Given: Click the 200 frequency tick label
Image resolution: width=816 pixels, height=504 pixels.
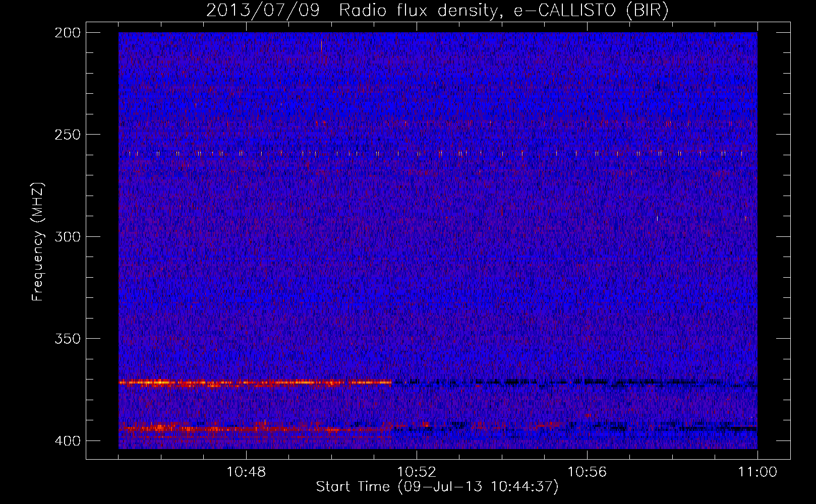Looking at the screenshot, I should pyautogui.click(x=67, y=33).
